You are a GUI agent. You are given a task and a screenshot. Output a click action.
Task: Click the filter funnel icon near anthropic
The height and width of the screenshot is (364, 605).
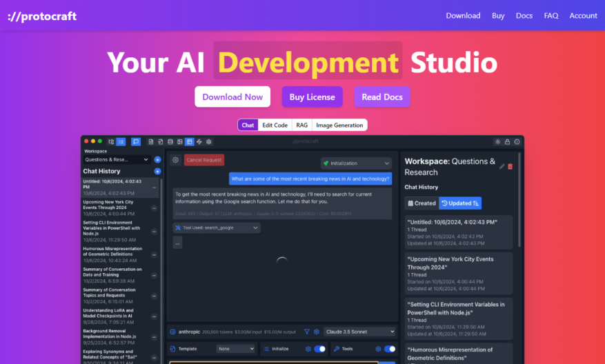click(307, 332)
